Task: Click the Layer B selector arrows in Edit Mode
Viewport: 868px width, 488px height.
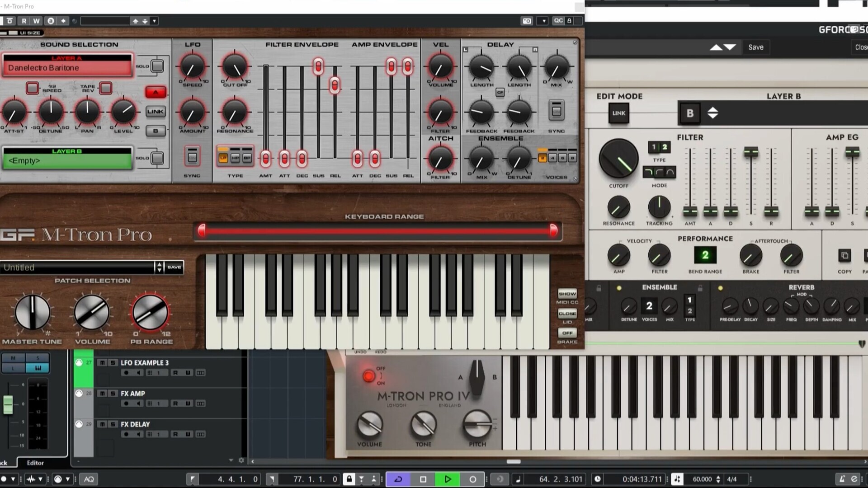Action: pyautogui.click(x=713, y=113)
